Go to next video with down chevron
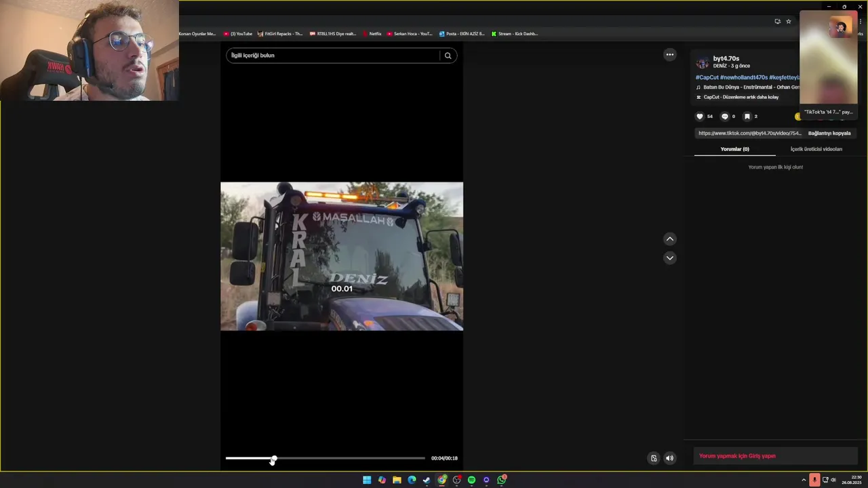 (669, 258)
